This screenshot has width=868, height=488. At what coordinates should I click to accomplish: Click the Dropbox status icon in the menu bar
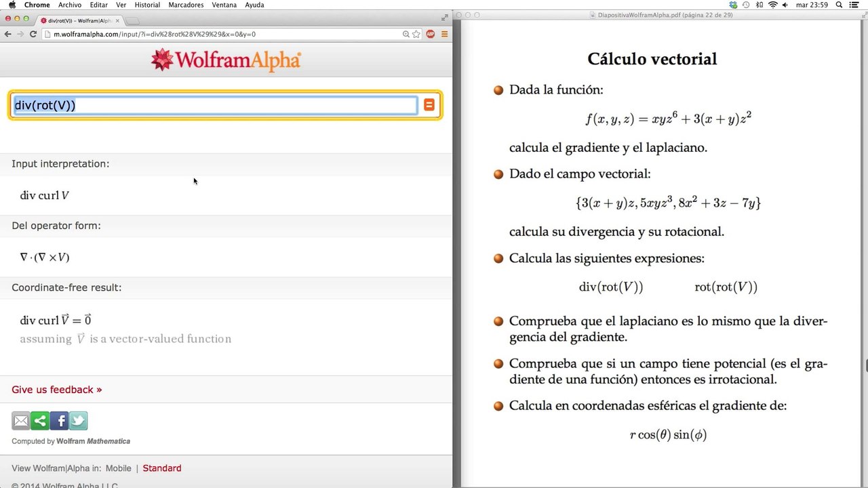pyautogui.click(x=734, y=5)
